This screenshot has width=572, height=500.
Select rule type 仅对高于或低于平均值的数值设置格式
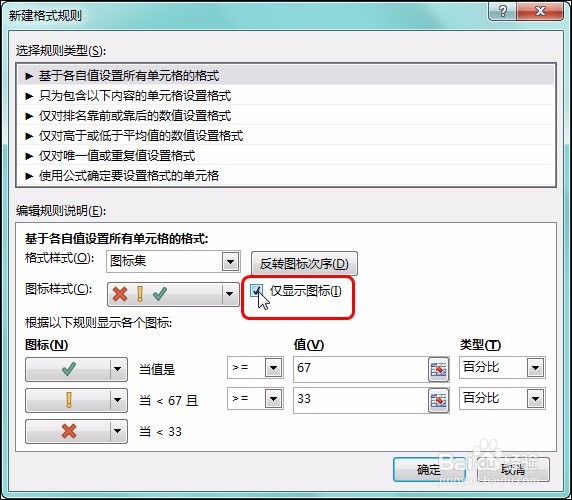click(286, 136)
